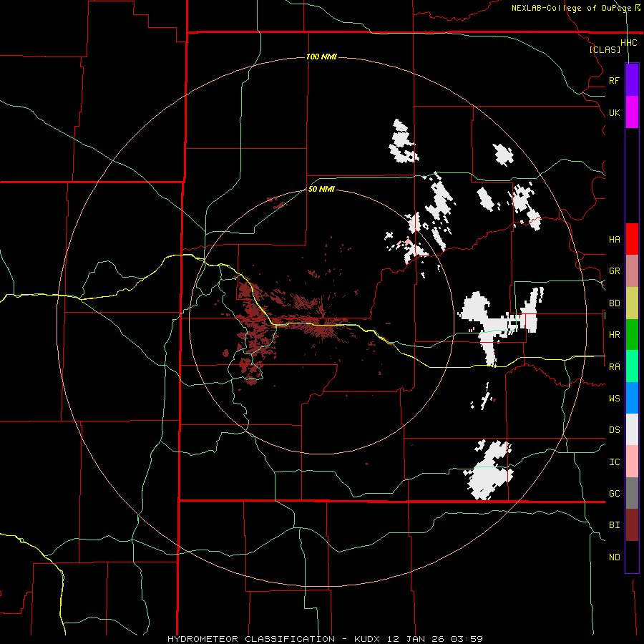Click the DS white legend swatch
Image resolution: width=644 pixels, height=644 pixels.
[x=632, y=429]
